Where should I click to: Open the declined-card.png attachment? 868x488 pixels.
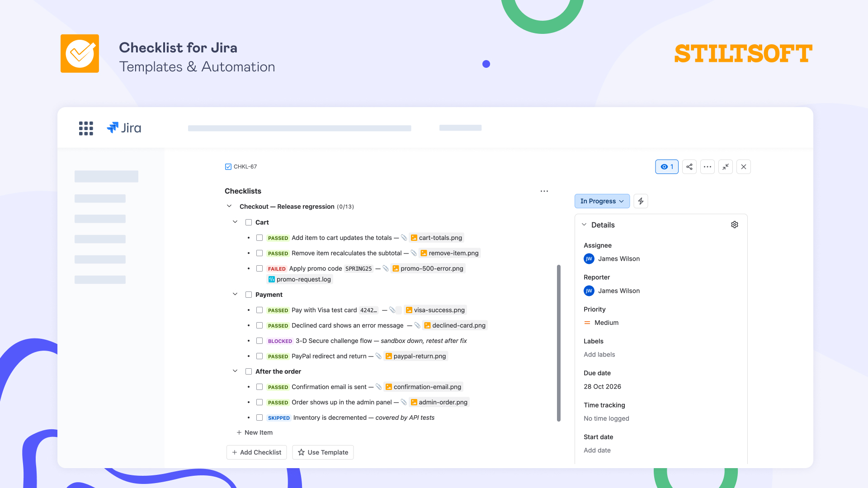coord(455,325)
